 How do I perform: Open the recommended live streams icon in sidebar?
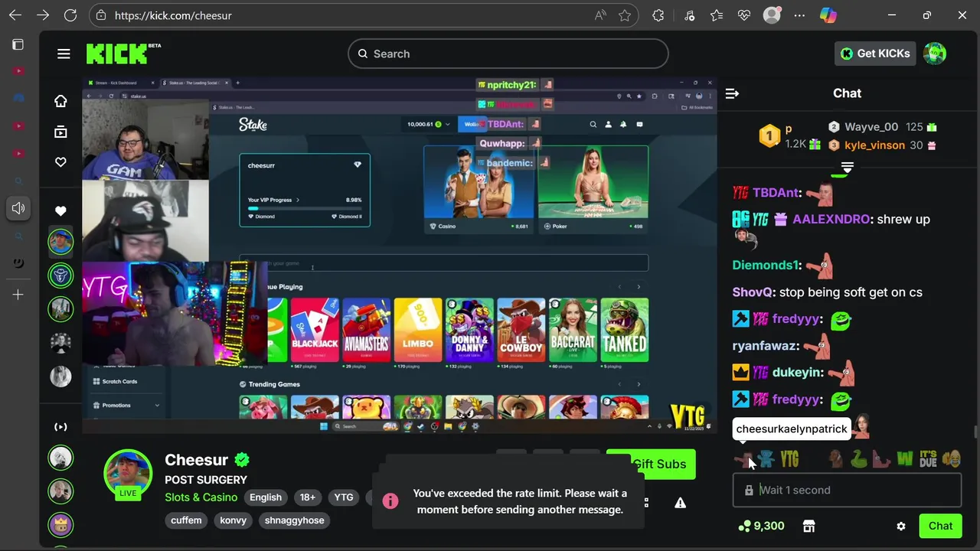60,427
